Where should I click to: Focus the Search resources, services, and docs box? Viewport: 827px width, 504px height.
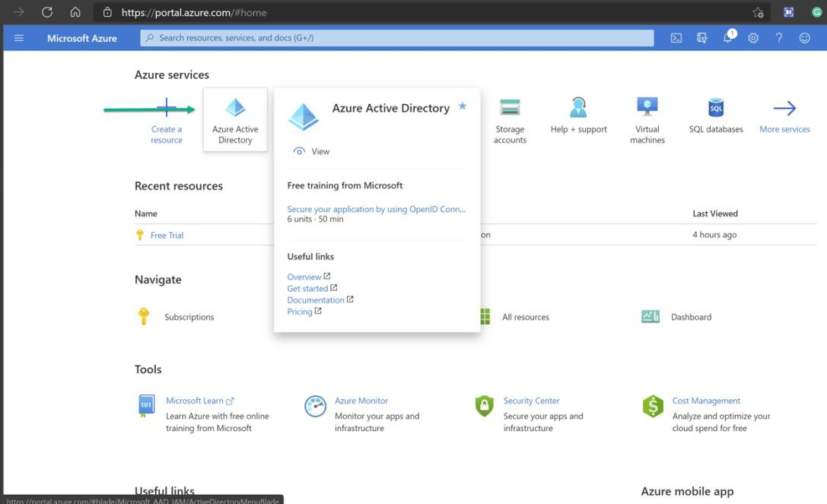(x=396, y=38)
